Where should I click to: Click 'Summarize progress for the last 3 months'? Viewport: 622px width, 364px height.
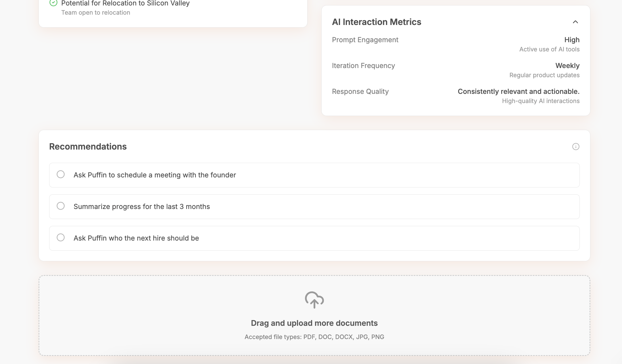point(142,207)
